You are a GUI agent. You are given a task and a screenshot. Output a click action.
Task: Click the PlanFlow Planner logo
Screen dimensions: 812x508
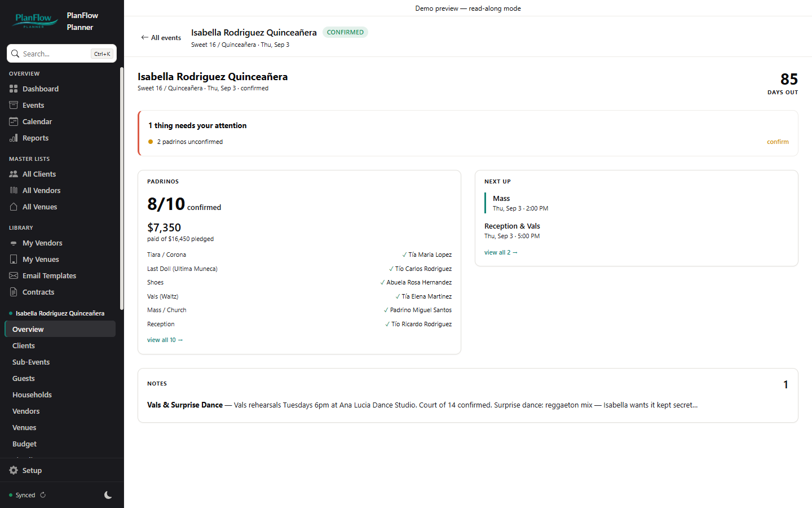point(36,21)
